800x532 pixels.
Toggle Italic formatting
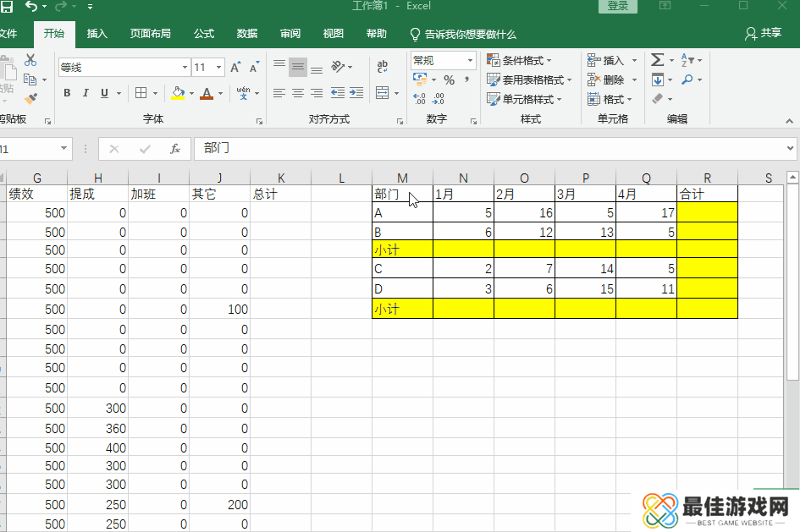(x=86, y=93)
